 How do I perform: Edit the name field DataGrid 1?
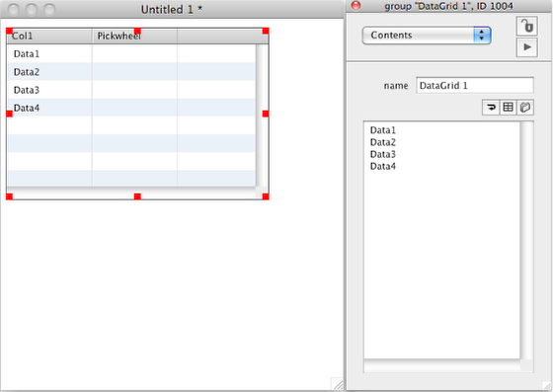[x=475, y=85]
